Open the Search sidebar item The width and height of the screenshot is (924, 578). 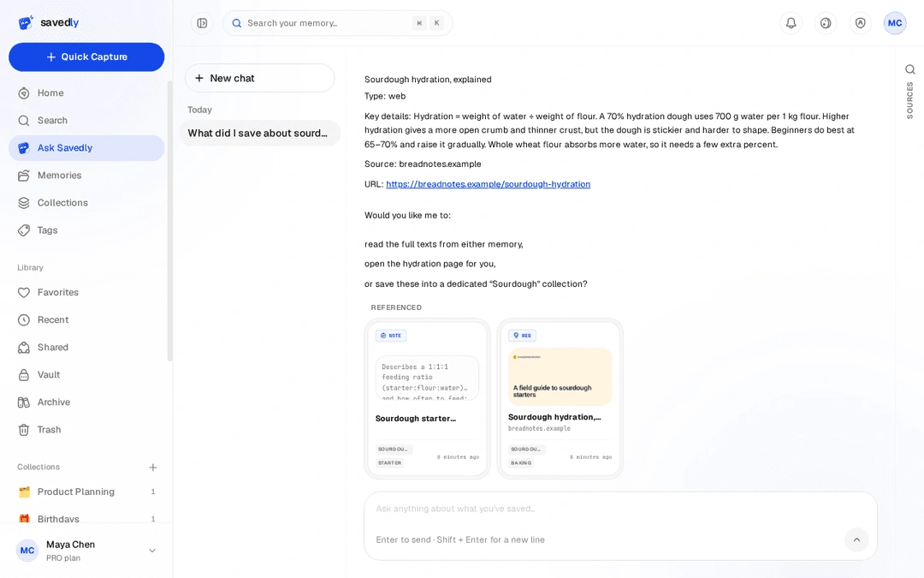pyautogui.click(x=86, y=121)
